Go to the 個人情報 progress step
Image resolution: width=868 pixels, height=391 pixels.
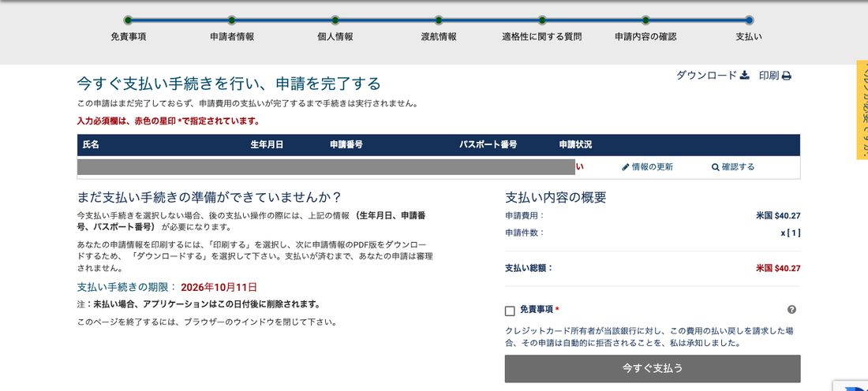tap(335, 37)
